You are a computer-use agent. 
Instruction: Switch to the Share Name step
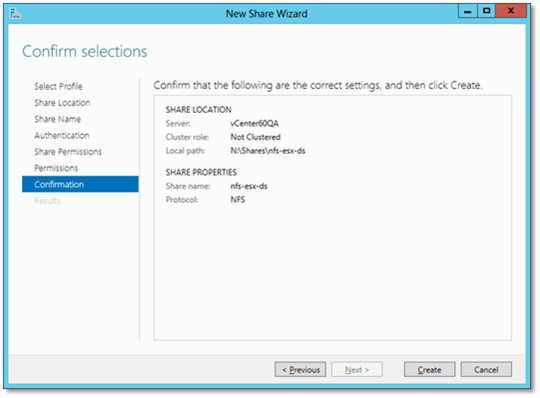pos(58,119)
